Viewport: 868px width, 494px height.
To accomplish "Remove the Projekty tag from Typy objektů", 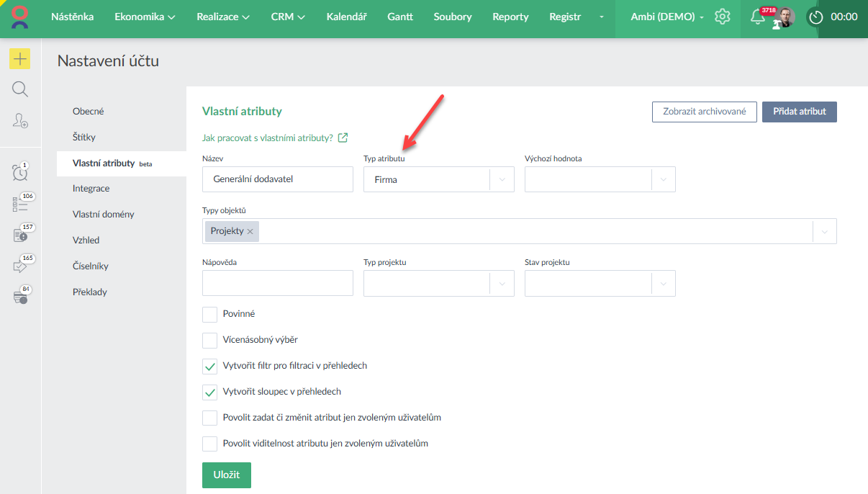I will click(x=250, y=231).
